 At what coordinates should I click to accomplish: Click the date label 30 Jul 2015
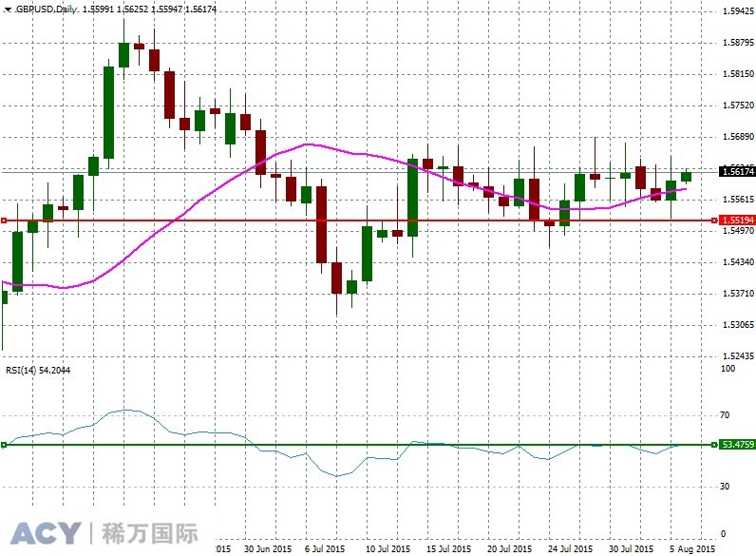pos(631,549)
